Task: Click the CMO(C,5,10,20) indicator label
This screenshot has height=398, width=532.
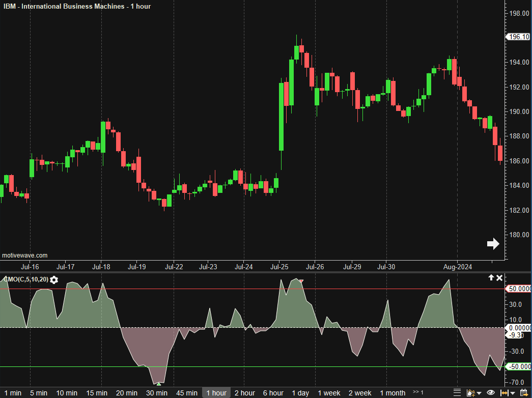Action: tap(25, 279)
